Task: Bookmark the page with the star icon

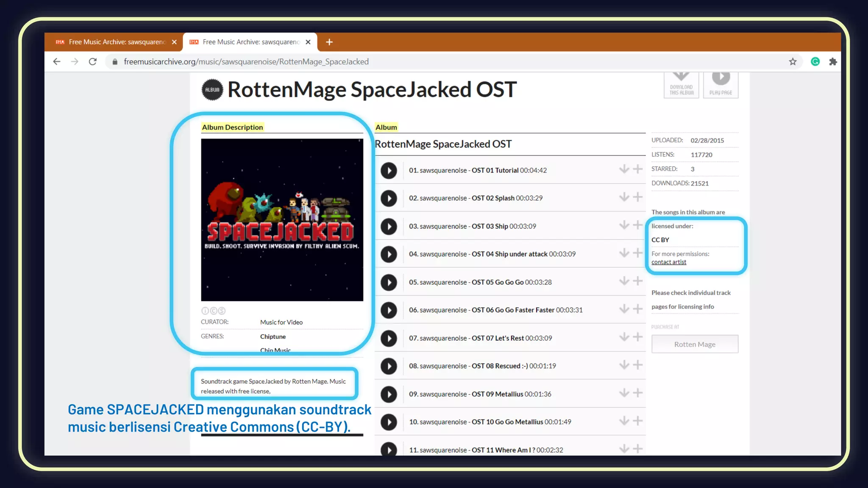Action: point(792,61)
